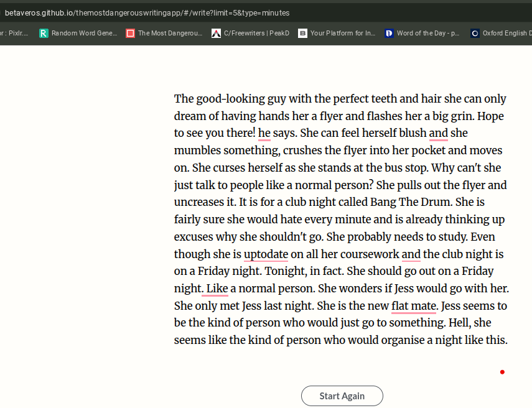
Task: Click the Start Again button
Action: 342,396
